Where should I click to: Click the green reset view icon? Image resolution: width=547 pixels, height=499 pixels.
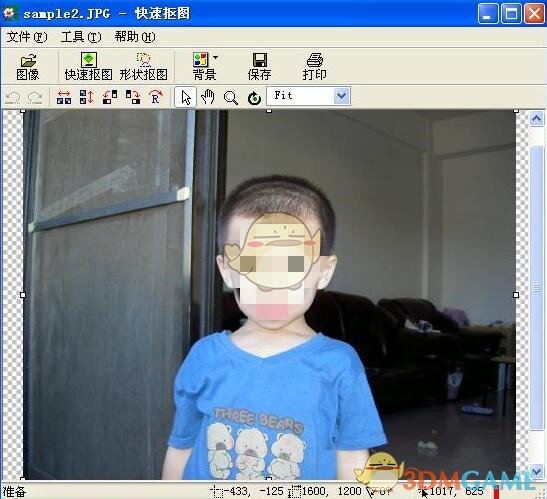point(254,98)
